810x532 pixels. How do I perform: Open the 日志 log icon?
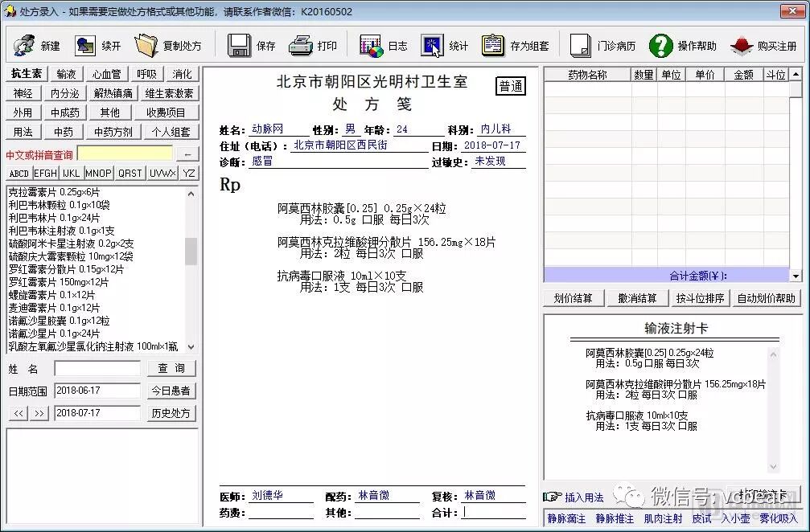tap(372, 46)
